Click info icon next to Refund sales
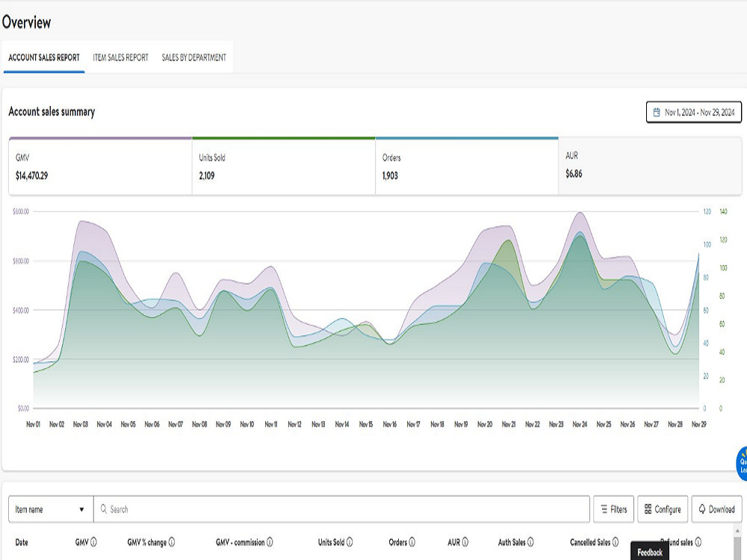This screenshot has height=560, width=747. (x=698, y=542)
